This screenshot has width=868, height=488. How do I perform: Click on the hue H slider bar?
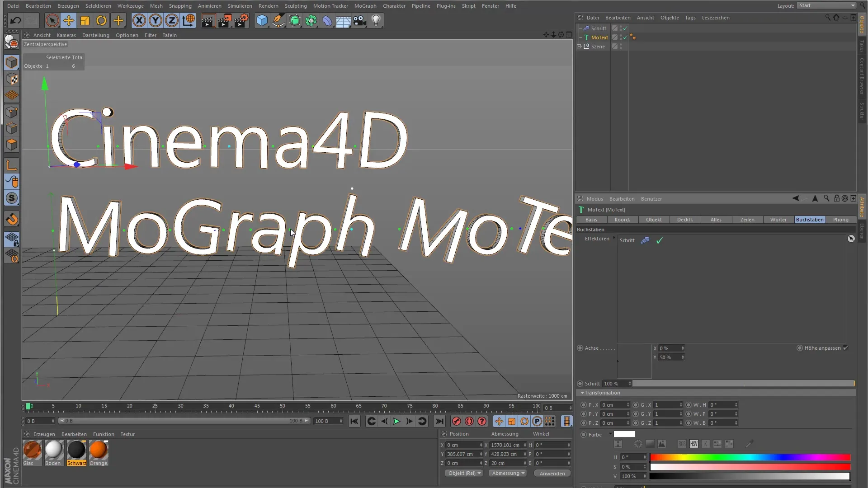(750, 457)
